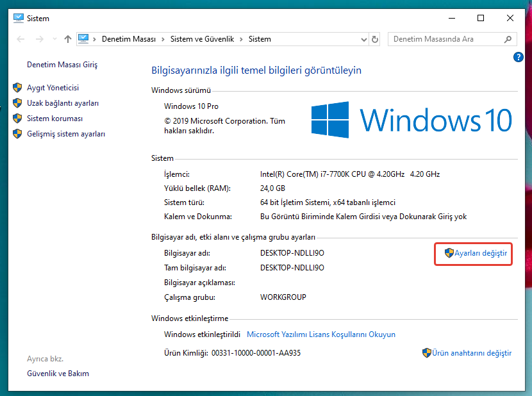Click the computer icon in address bar

[84, 39]
